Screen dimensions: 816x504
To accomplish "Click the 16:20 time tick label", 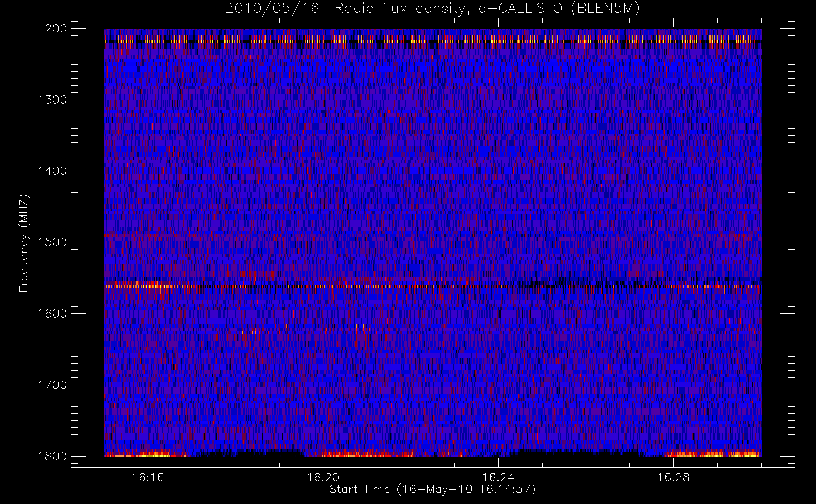I will click(x=323, y=477).
